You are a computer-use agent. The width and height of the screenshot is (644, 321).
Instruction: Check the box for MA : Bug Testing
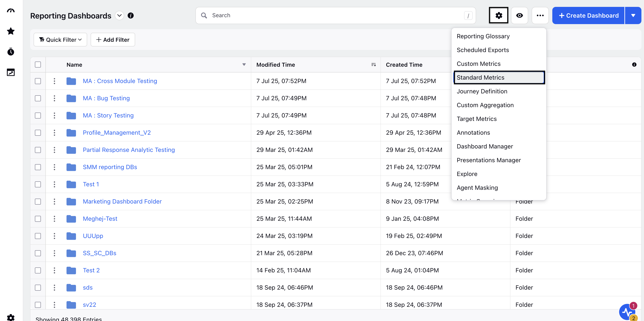[x=38, y=98]
